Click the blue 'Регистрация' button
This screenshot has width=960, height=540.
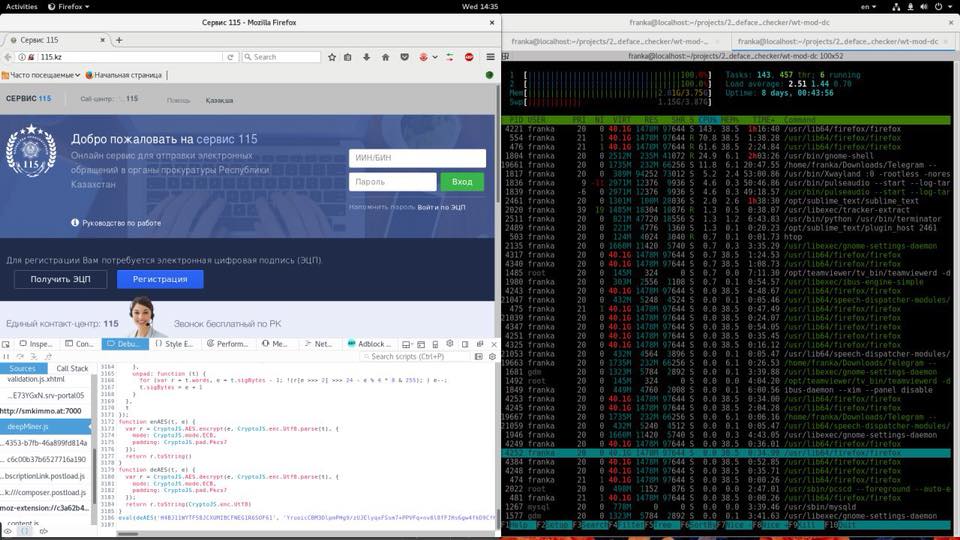(160, 279)
